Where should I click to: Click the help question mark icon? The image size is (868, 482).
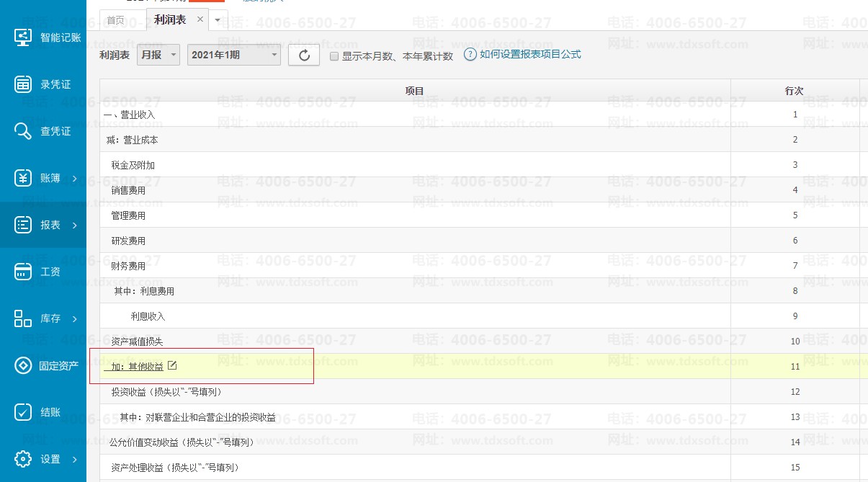coord(470,55)
